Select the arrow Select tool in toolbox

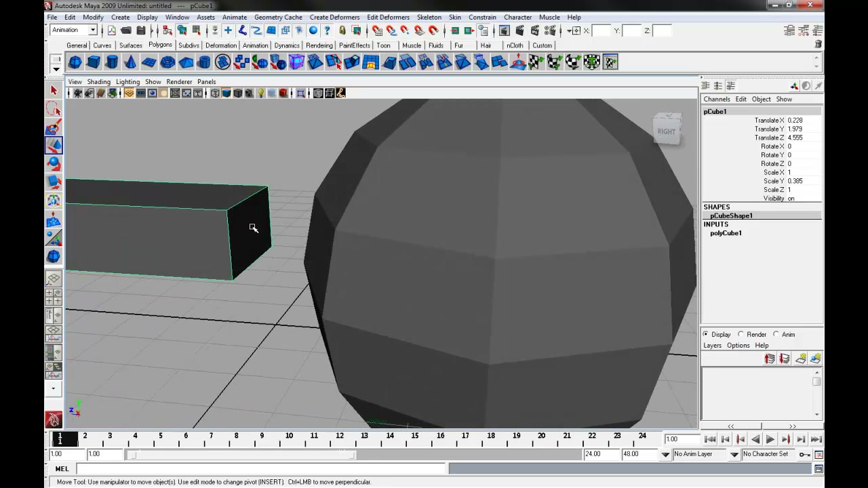(x=54, y=90)
